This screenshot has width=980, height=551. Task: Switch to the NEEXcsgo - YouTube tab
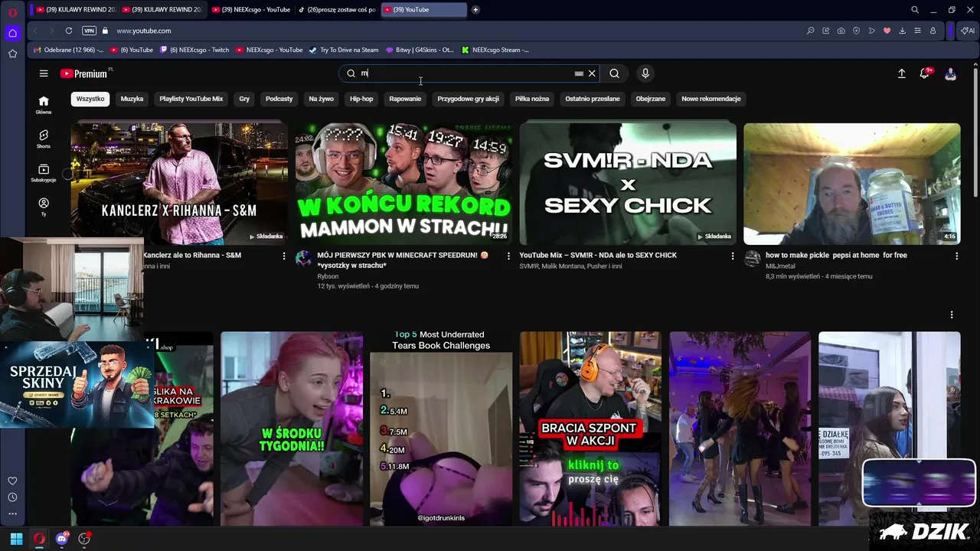click(250, 9)
